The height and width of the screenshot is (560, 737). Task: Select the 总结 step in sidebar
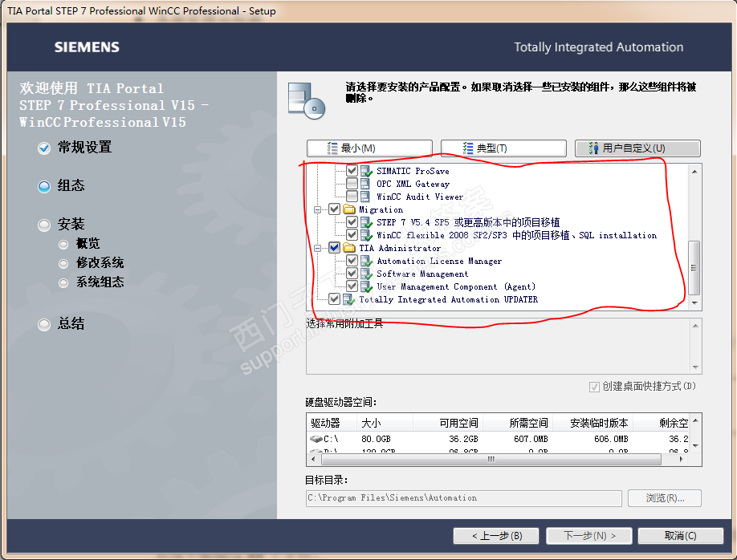click(x=71, y=324)
